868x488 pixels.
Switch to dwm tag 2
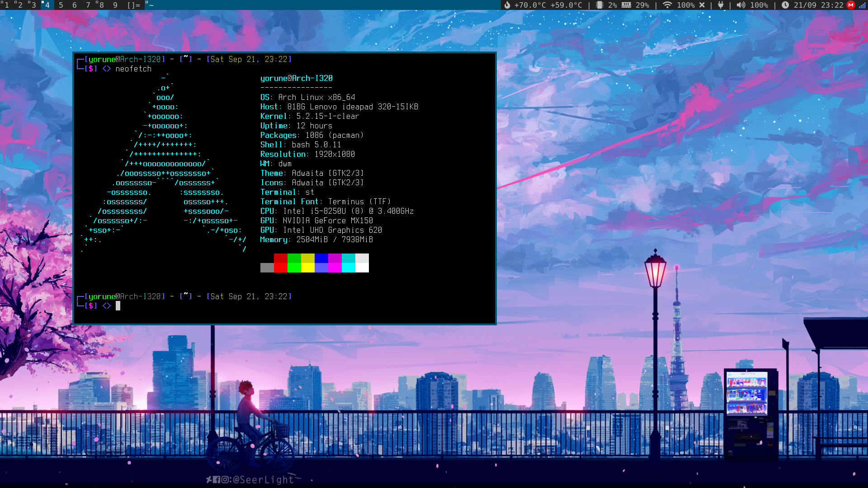20,5
